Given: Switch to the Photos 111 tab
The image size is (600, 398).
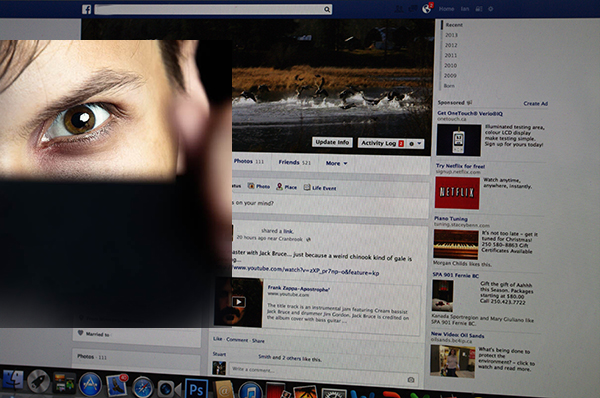Looking at the screenshot, I should tap(249, 161).
